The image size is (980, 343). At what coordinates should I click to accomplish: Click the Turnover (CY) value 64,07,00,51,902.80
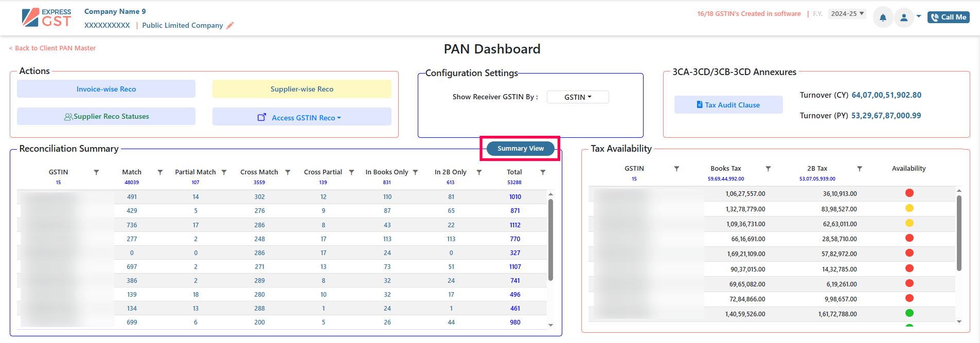pos(886,95)
